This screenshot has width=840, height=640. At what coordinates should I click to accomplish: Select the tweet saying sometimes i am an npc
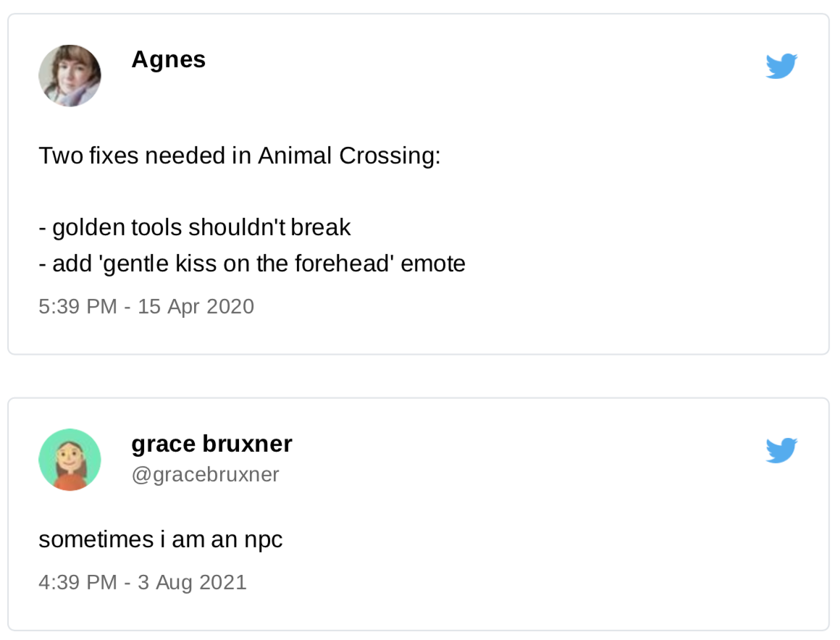pos(161,539)
